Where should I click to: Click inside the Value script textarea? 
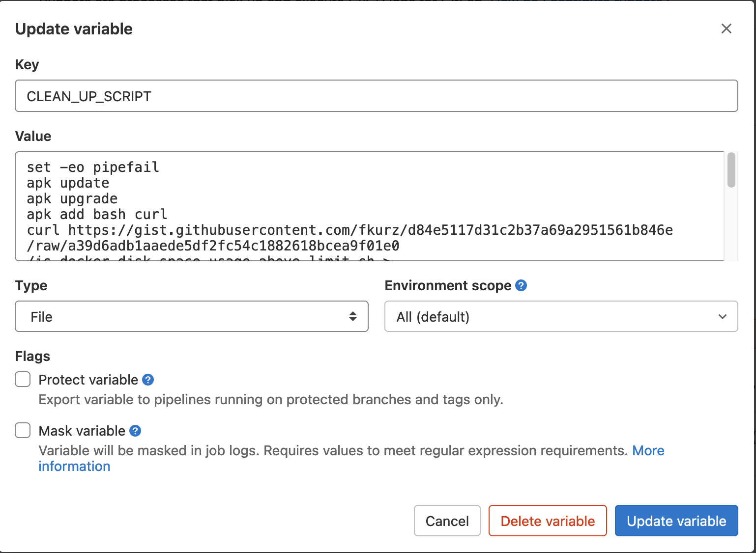344,206
